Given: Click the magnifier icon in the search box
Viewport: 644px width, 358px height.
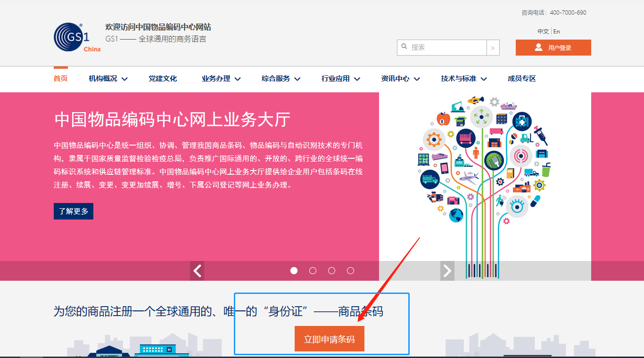Looking at the screenshot, I should point(405,47).
